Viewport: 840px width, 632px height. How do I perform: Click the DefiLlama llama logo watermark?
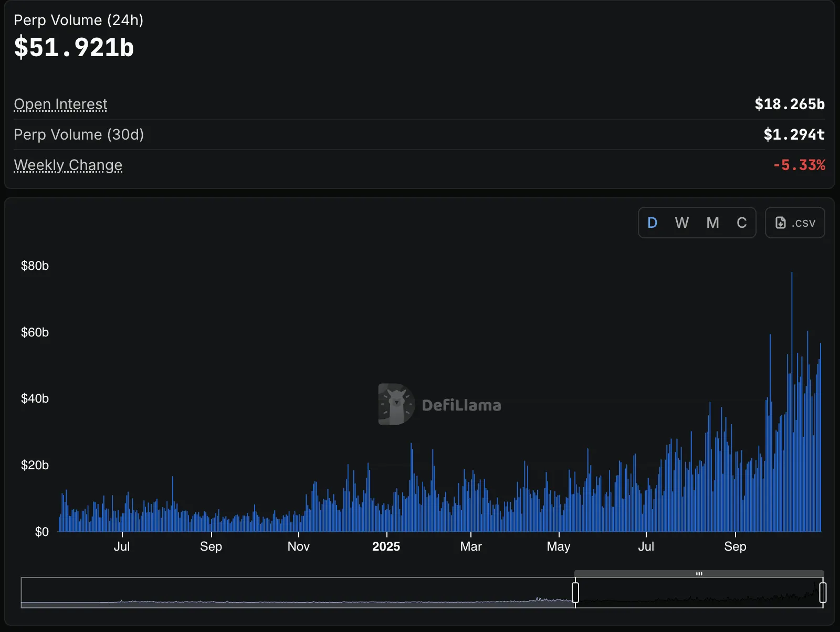pos(394,404)
